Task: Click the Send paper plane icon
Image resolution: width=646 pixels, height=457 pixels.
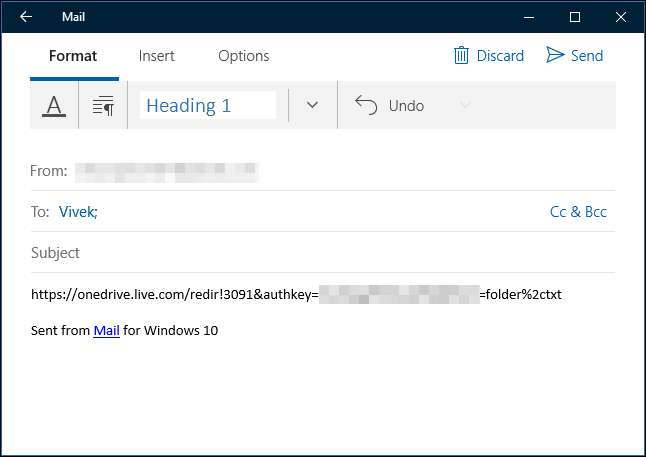Action: tap(555, 55)
